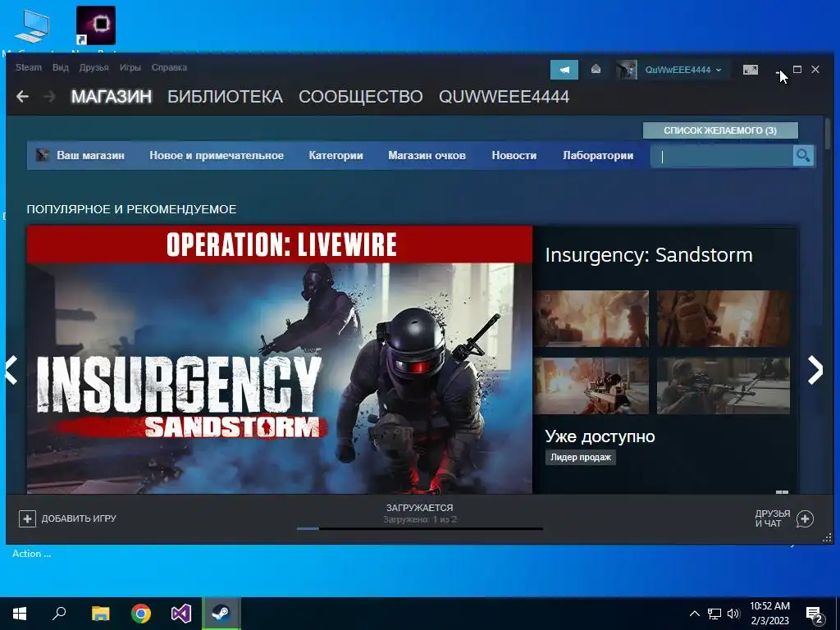Switch to Big Picture mode icon
The width and height of the screenshot is (840, 630).
751,70
